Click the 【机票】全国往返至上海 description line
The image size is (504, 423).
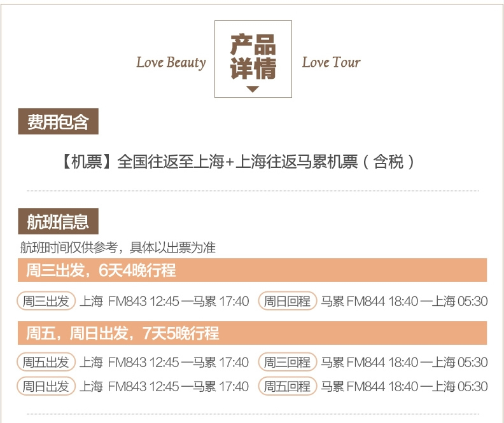pyautogui.click(x=238, y=162)
